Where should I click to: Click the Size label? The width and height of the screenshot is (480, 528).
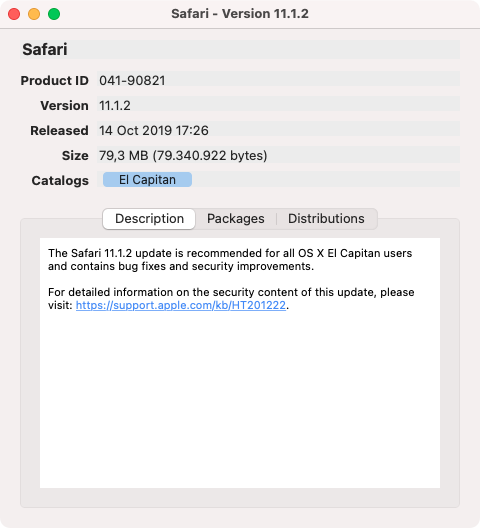tap(75, 156)
